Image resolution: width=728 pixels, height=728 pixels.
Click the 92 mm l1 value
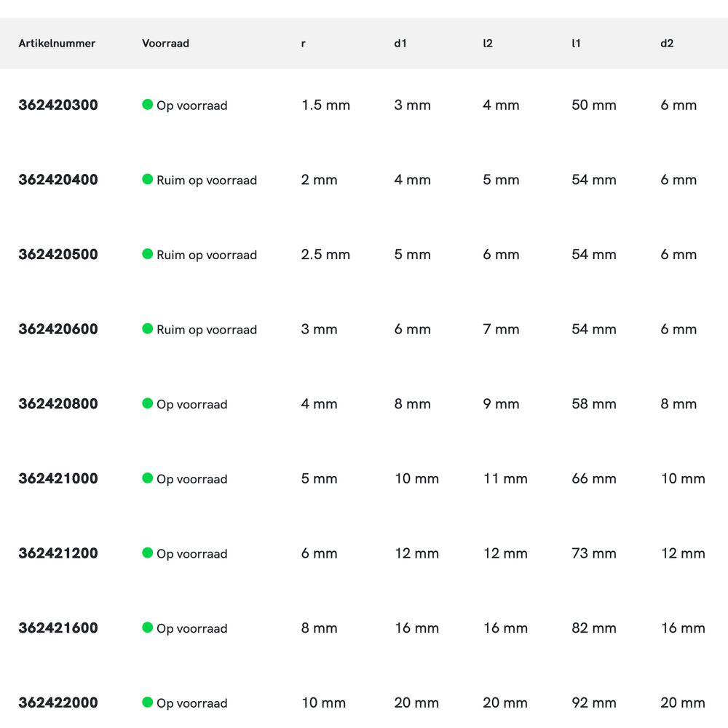(x=594, y=703)
